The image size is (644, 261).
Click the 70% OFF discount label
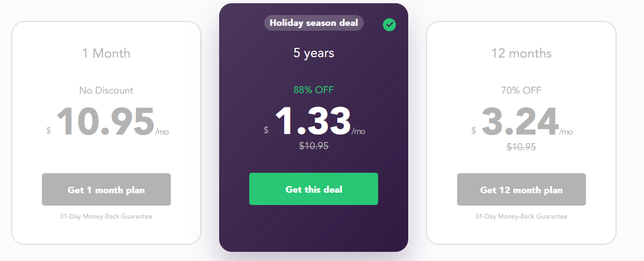(521, 90)
